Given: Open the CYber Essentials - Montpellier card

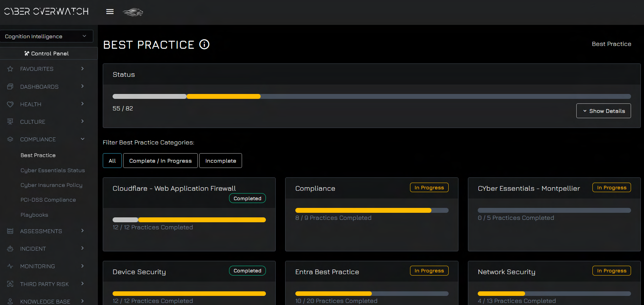Looking at the screenshot, I should (529, 189).
